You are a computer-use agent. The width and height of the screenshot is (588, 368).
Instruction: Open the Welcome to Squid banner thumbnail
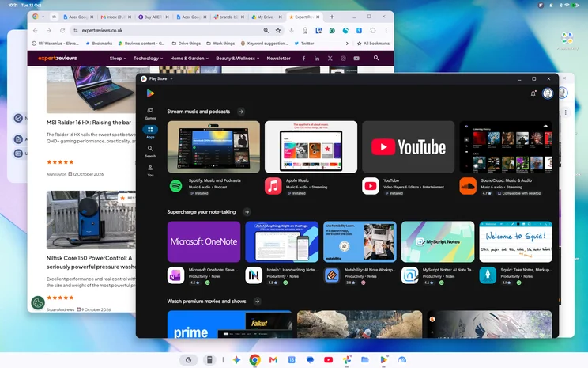click(515, 241)
